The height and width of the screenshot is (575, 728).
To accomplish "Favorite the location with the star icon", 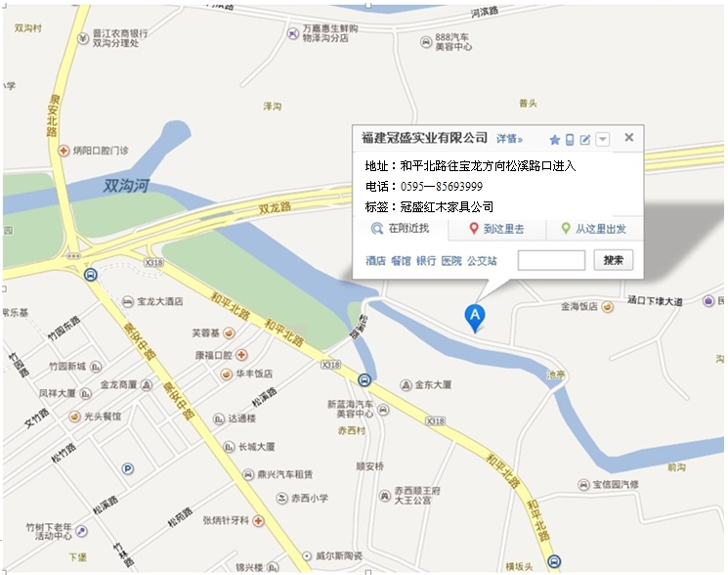I will pos(554,139).
